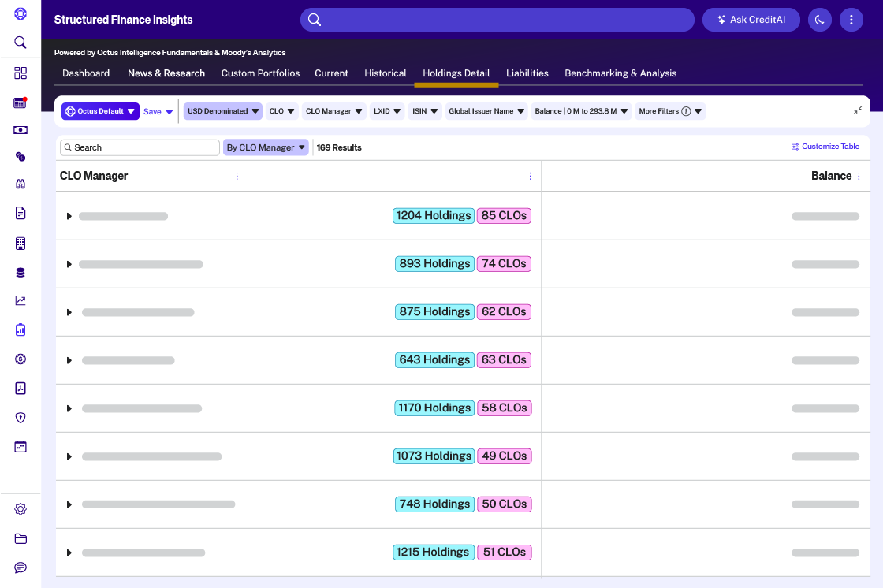This screenshot has height=588, width=883.
Task: Click Customize Table link
Action: point(825,147)
